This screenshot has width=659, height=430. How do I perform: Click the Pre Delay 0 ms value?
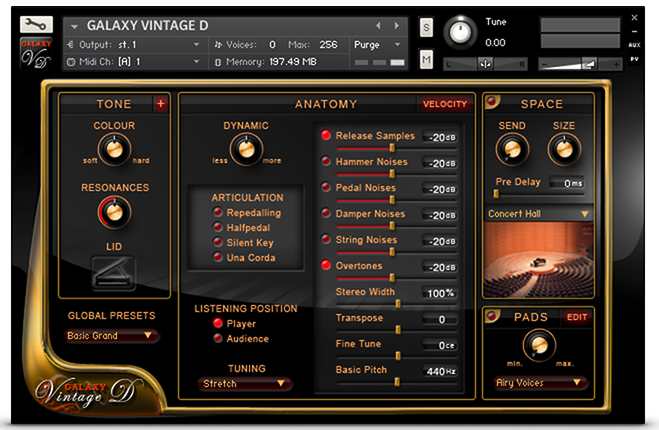(x=567, y=183)
